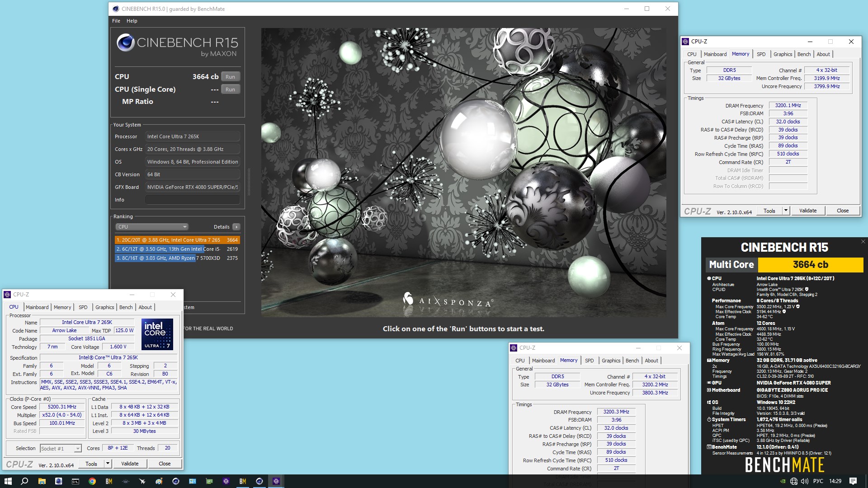Open Mainboard tab in bottom-left CPU-Z window
This screenshot has height=488, width=868.
click(37, 307)
